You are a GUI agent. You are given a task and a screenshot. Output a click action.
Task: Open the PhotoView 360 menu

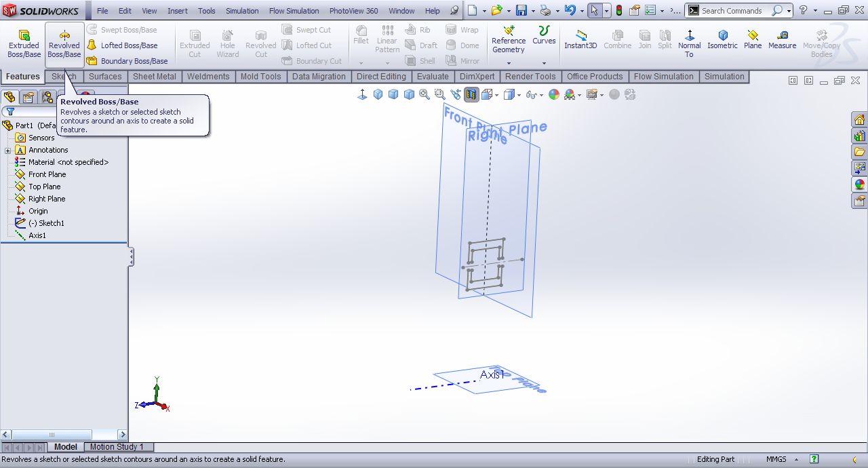pos(353,11)
